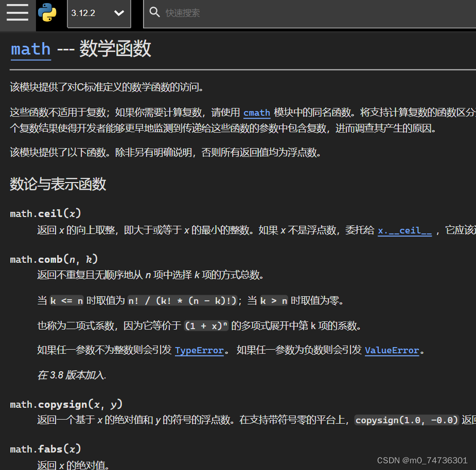This screenshot has height=470, width=476.
Task: Click the copysign(1.0, -0.0) code snippet
Action: (x=406, y=420)
